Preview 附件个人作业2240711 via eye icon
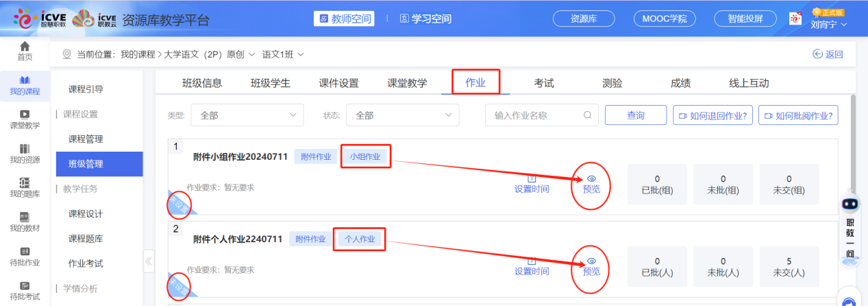This screenshot has height=306, width=868. (591, 261)
